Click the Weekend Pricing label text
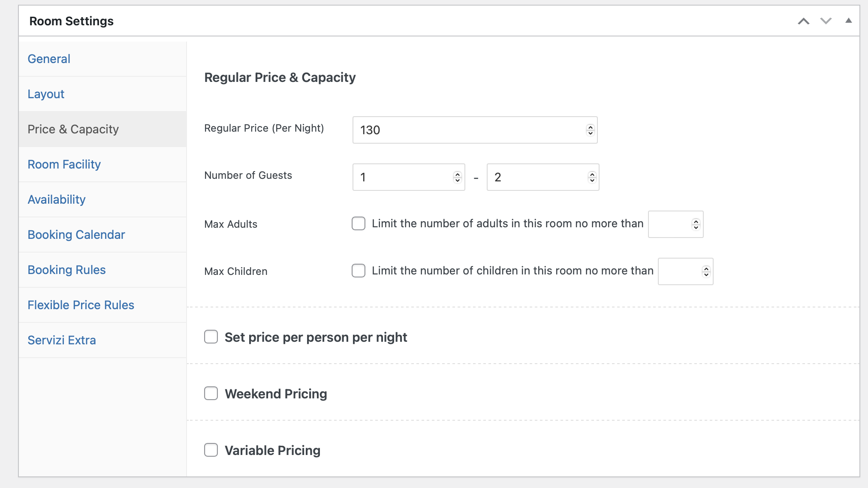 click(x=276, y=394)
